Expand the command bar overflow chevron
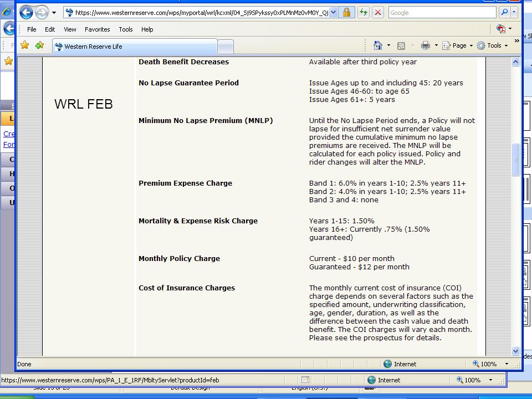532x399 pixels. click(x=516, y=40)
